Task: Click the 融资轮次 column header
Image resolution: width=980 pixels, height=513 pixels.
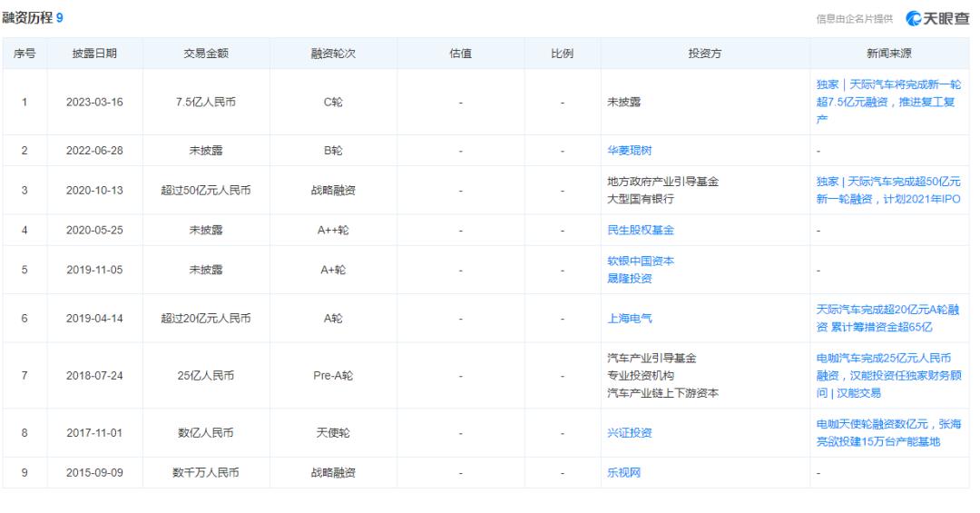Action: tap(333, 54)
